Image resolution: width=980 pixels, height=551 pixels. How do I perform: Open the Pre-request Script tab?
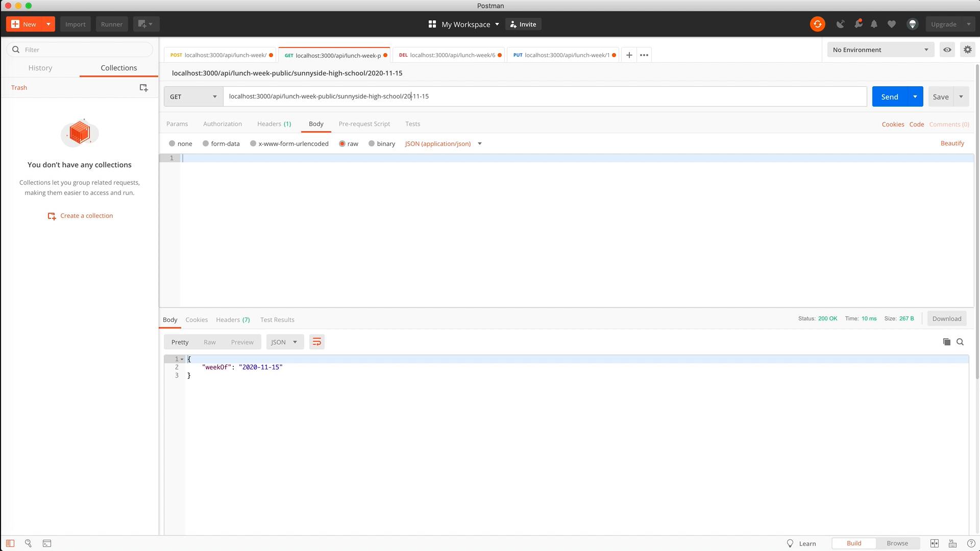(364, 123)
